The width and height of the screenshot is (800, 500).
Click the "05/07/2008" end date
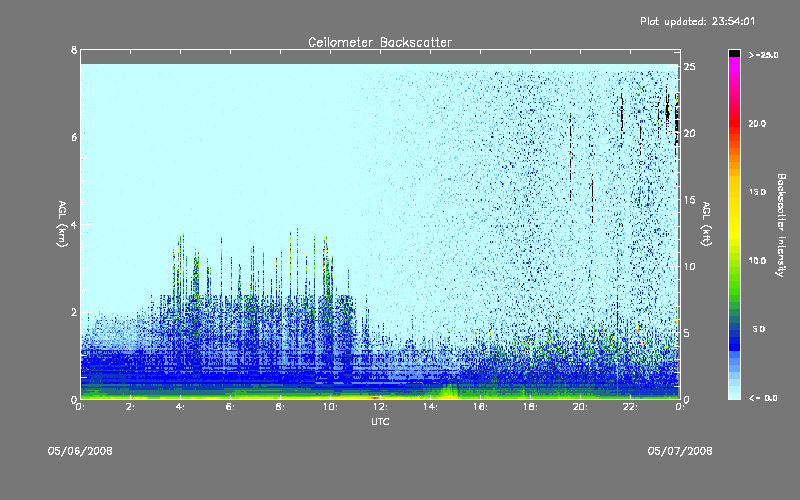point(680,451)
